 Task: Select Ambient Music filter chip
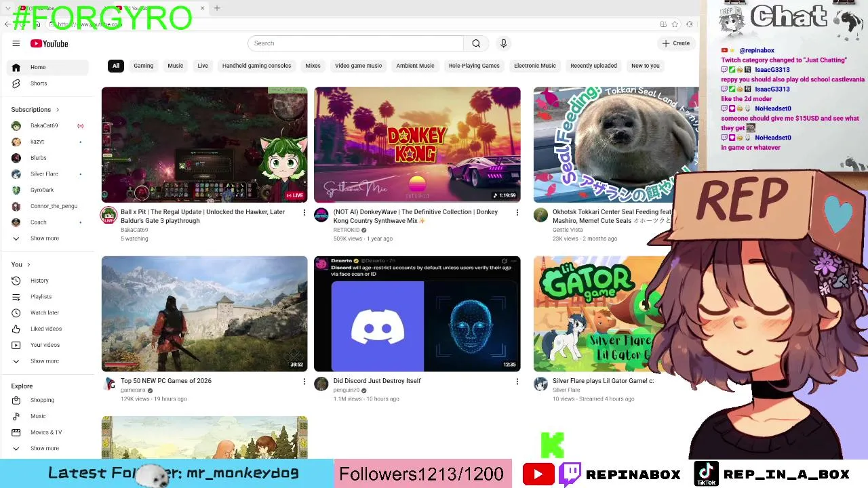point(415,66)
